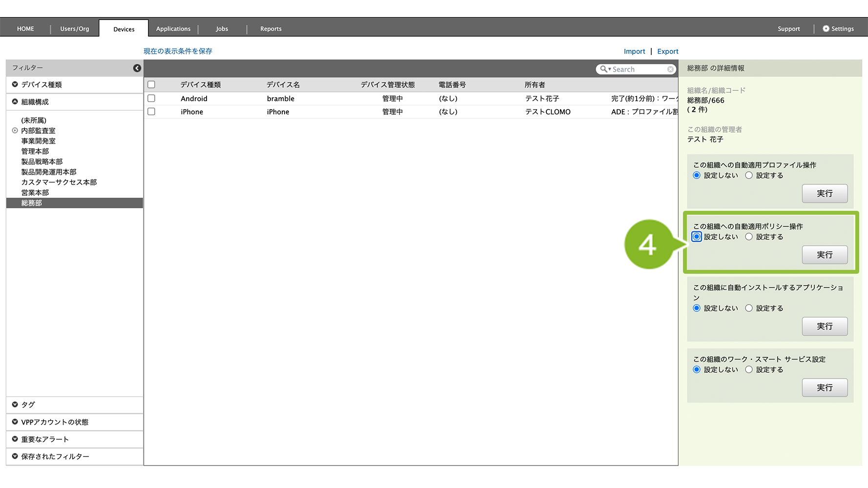Tick the iPhone device row checkbox

coord(151,112)
